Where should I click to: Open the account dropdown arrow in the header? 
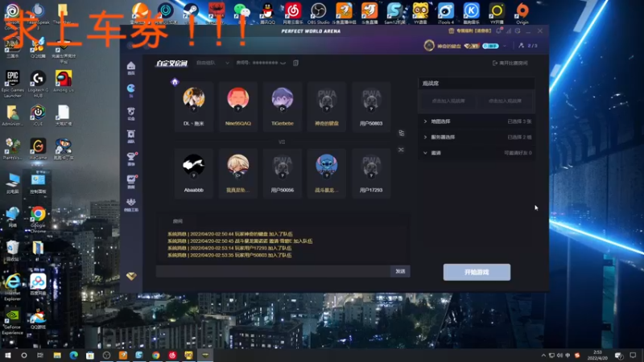click(505, 46)
